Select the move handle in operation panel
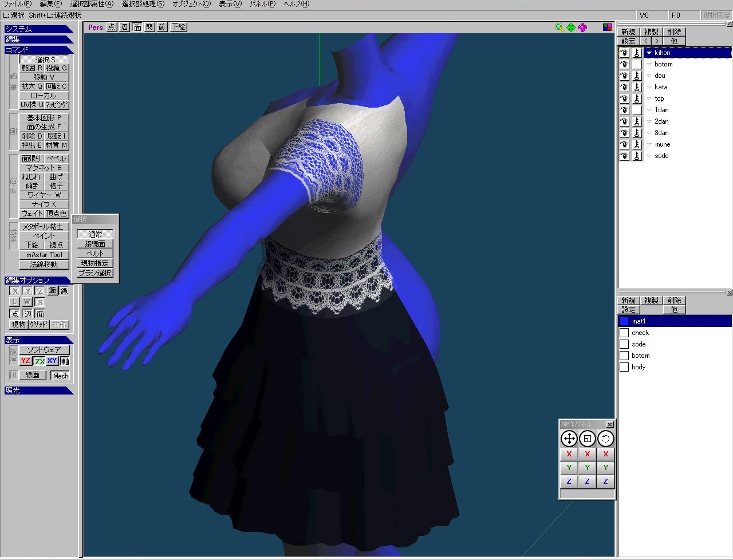The width and height of the screenshot is (733, 560). 569,439
